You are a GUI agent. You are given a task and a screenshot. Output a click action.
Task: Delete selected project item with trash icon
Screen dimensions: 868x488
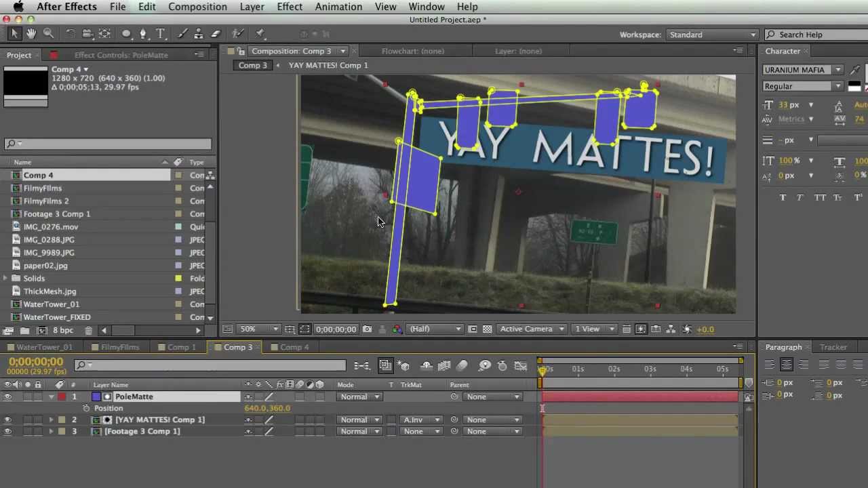click(88, 331)
